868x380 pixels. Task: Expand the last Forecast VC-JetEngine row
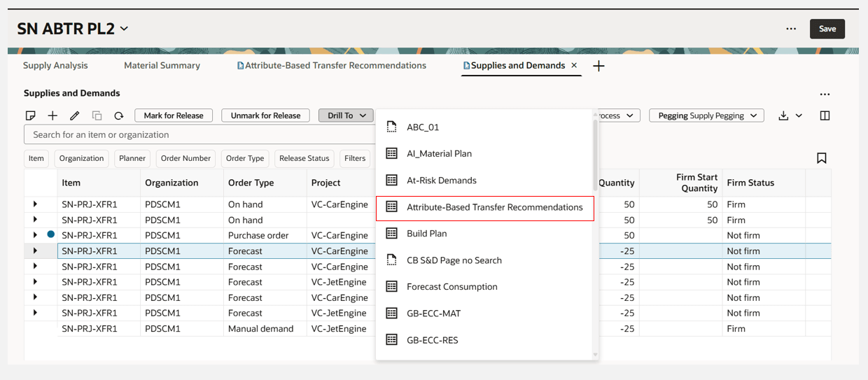[x=35, y=313]
